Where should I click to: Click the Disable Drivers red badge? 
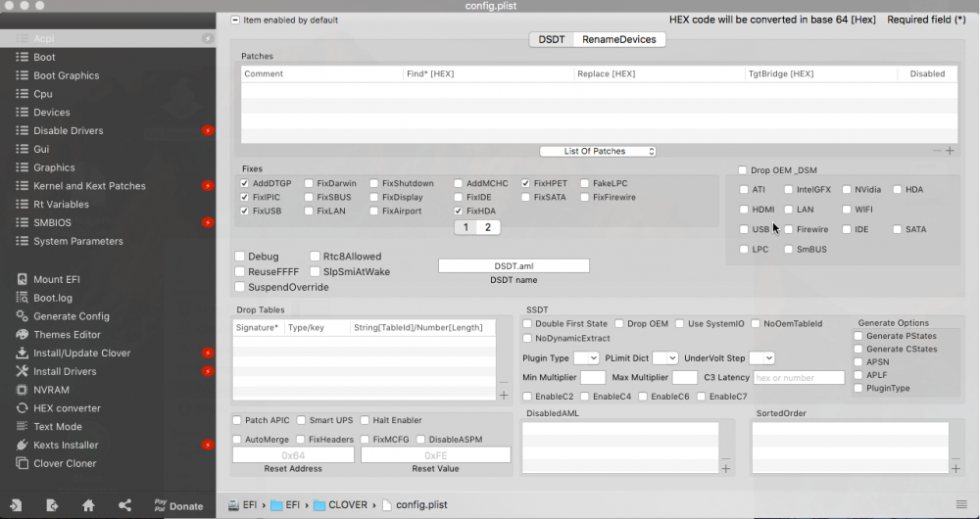[208, 130]
